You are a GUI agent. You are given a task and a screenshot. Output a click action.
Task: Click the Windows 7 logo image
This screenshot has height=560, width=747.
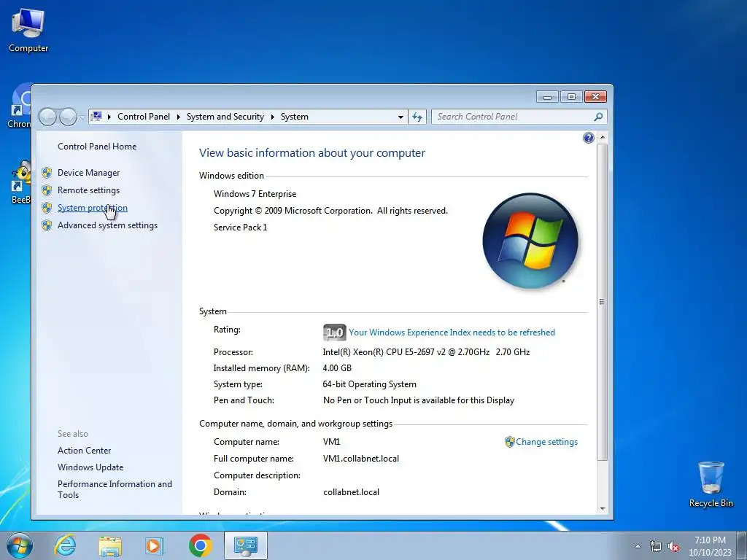tap(530, 241)
